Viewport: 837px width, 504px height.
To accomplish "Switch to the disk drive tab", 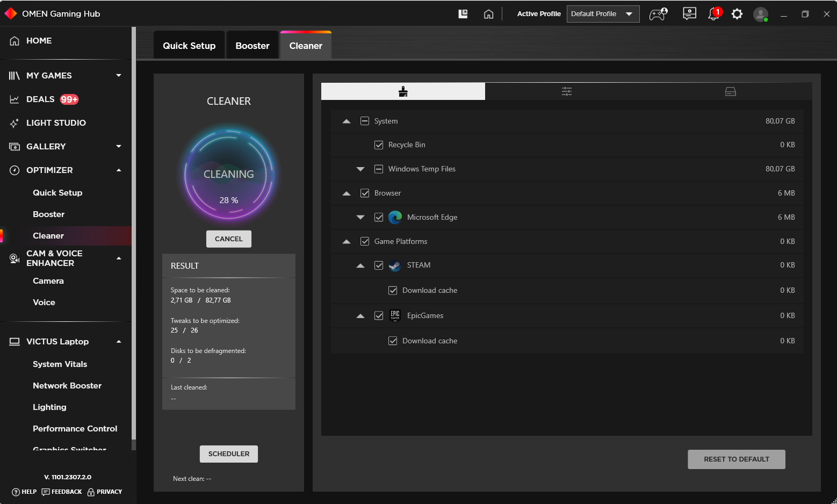I will click(731, 91).
